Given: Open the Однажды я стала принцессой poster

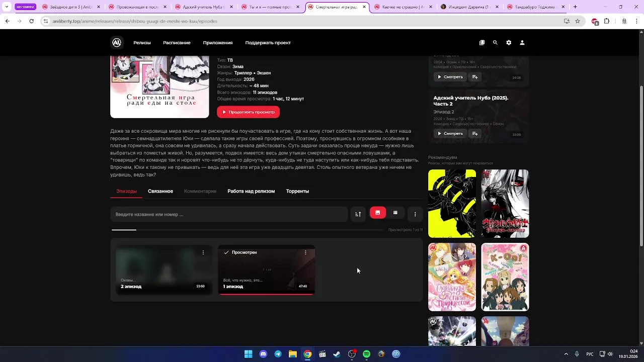Looking at the screenshot, I should pyautogui.click(x=452, y=277).
